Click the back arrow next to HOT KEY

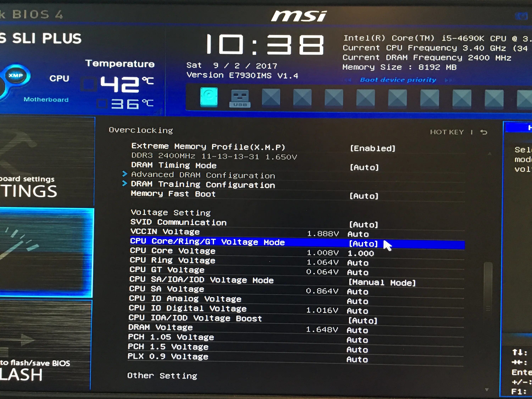coord(483,132)
